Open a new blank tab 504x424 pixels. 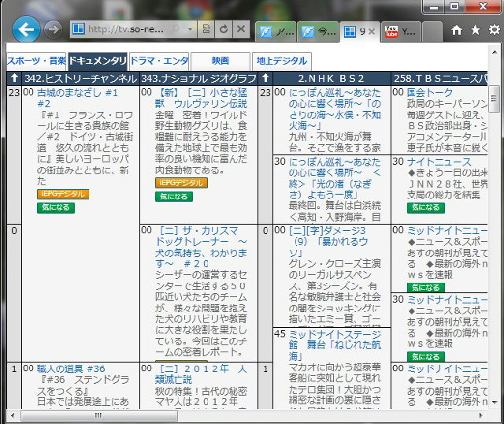[432, 32]
